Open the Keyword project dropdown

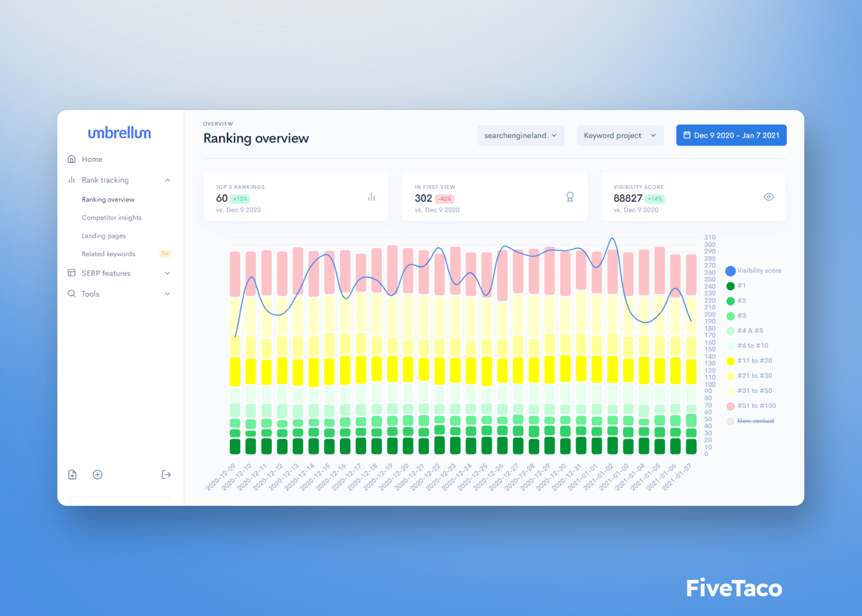click(x=620, y=135)
